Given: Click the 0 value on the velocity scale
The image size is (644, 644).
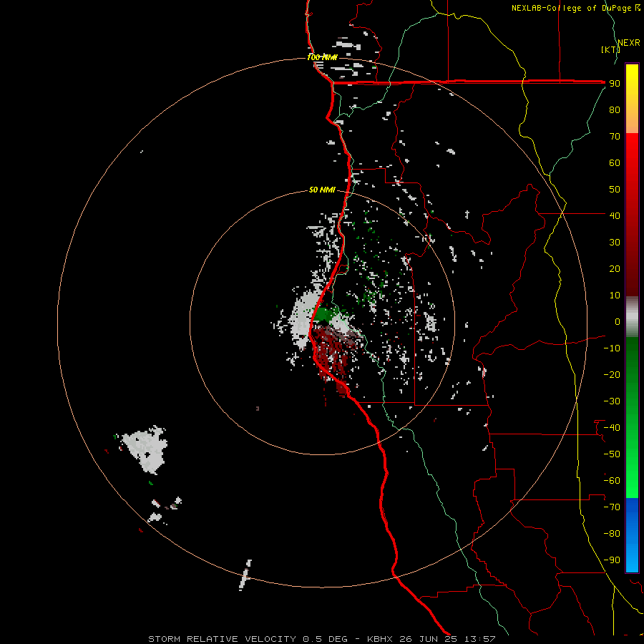Looking at the screenshot, I should click(618, 322).
